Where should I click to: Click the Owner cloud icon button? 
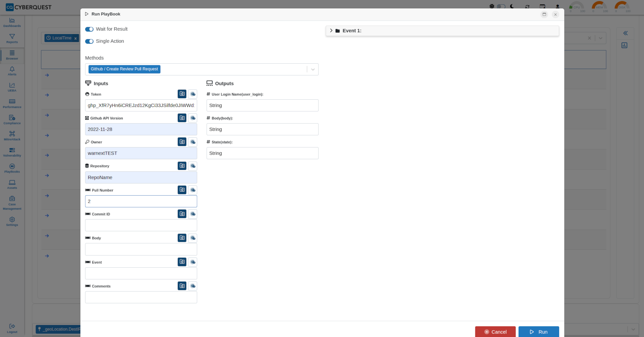193,142
